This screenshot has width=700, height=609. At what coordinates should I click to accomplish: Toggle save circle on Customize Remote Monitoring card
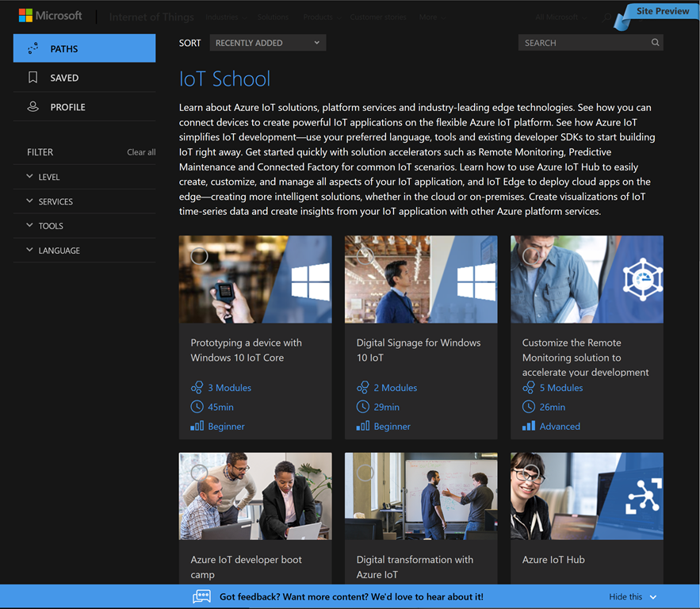coord(530,255)
